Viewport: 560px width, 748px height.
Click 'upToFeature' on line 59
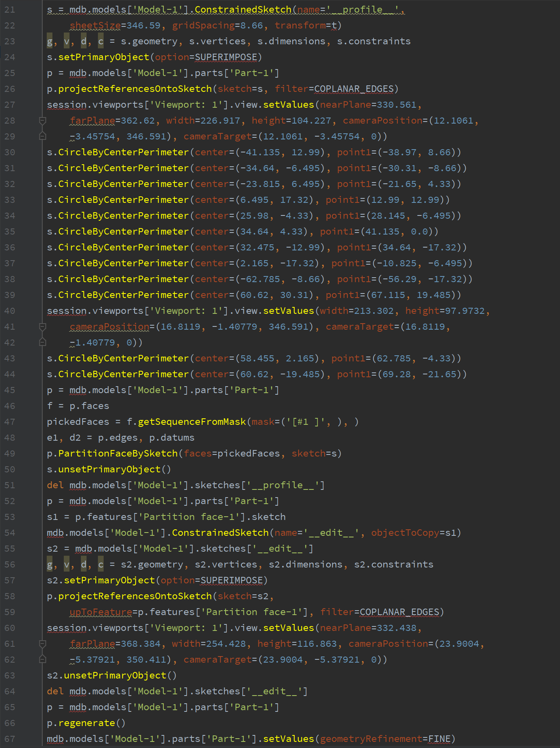101,612
